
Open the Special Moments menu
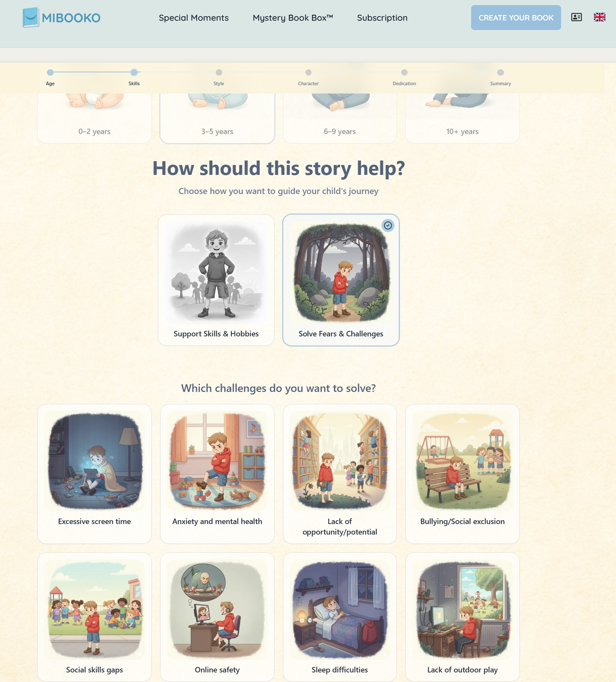(194, 18)
